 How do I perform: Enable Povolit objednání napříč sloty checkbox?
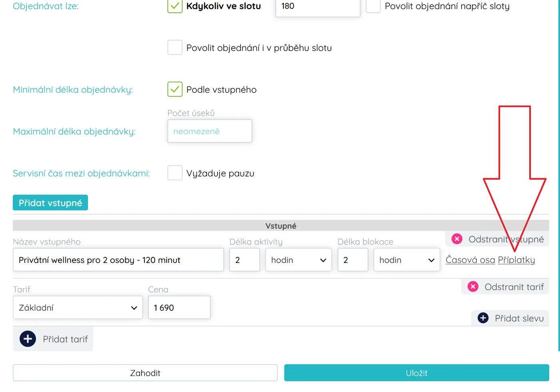click(373, 6)
